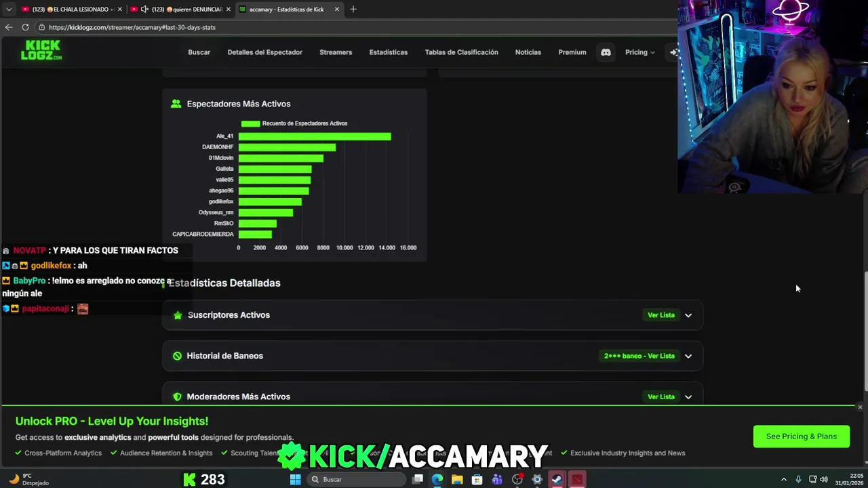
Task: Open Task View on taskbar
Action: [x=418, y=479]
